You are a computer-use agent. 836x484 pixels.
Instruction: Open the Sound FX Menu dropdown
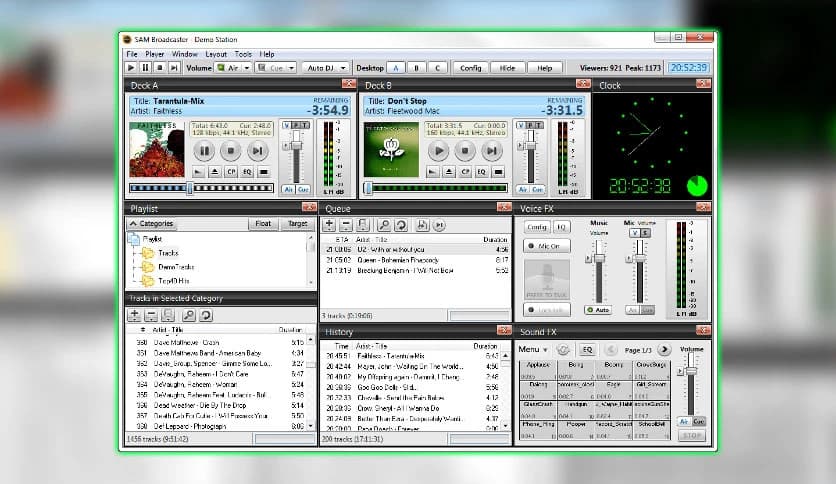point(533,350)
